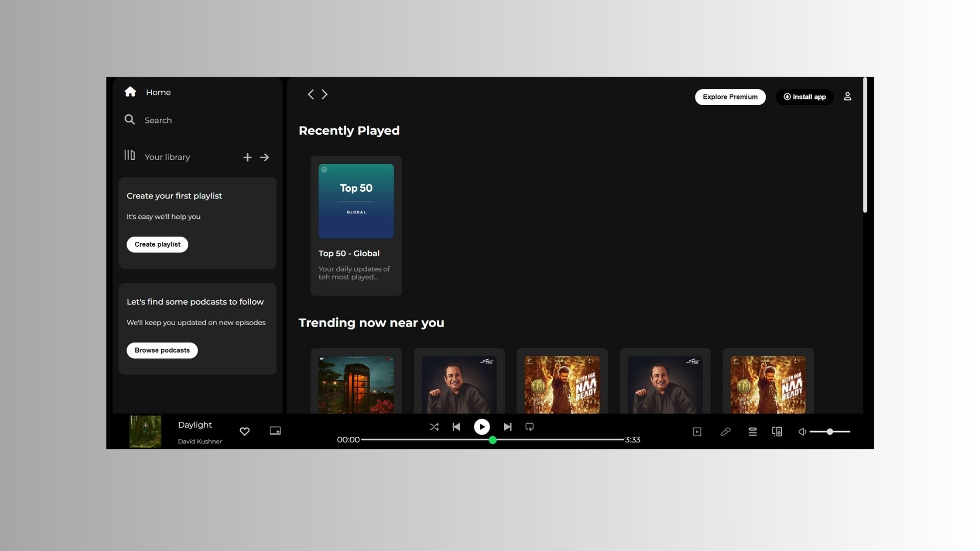Select the Home menu item
The width and height of the screenshot is (980, 551).
146,92
